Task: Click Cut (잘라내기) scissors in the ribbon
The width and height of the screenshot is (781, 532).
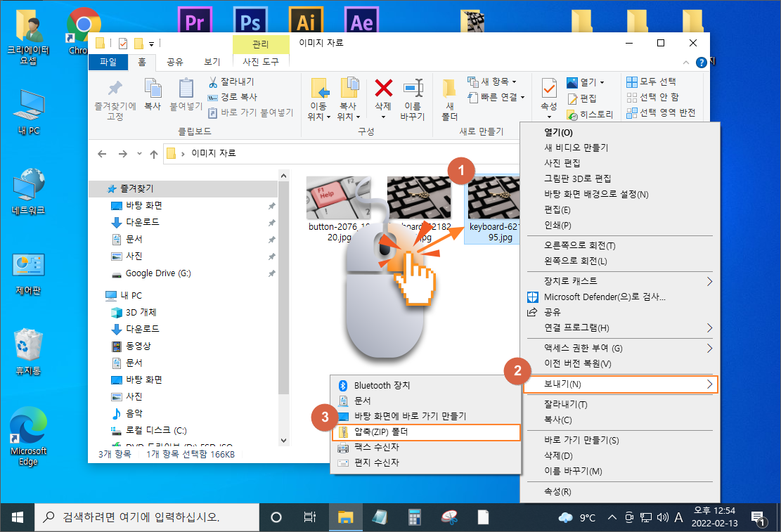Action: point(231,82)
